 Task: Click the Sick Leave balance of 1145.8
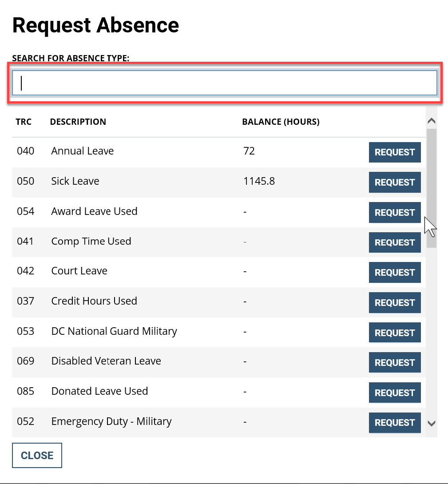pyautogui.click(x=259, y=181)
